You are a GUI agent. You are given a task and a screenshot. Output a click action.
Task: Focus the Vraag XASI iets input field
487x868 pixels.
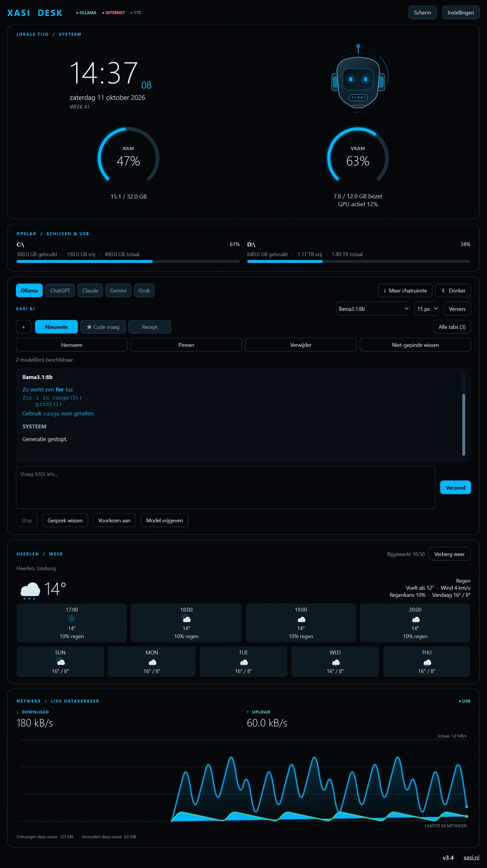point(226,487)
